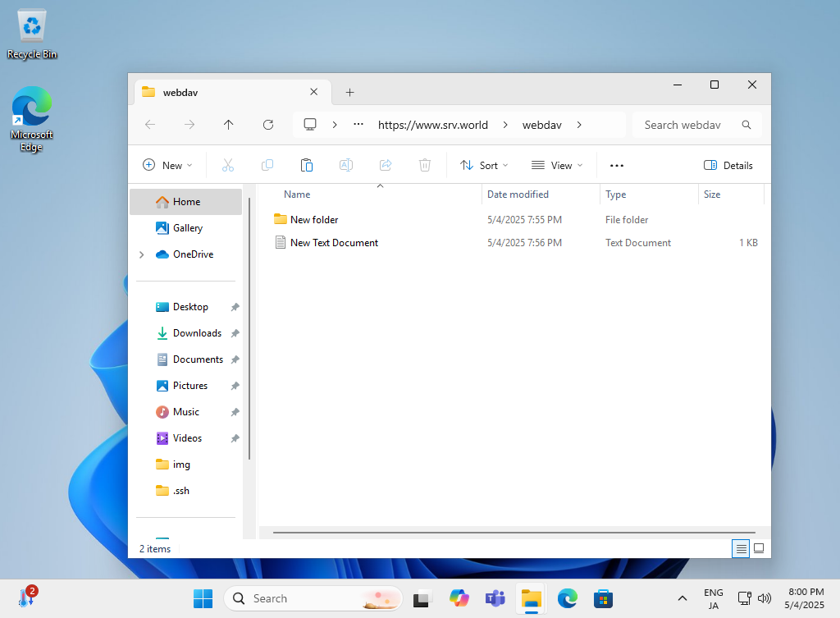Screen dimensions: 840x618
Task: Open Gallery in navigation pane
Action: point(186,228)
